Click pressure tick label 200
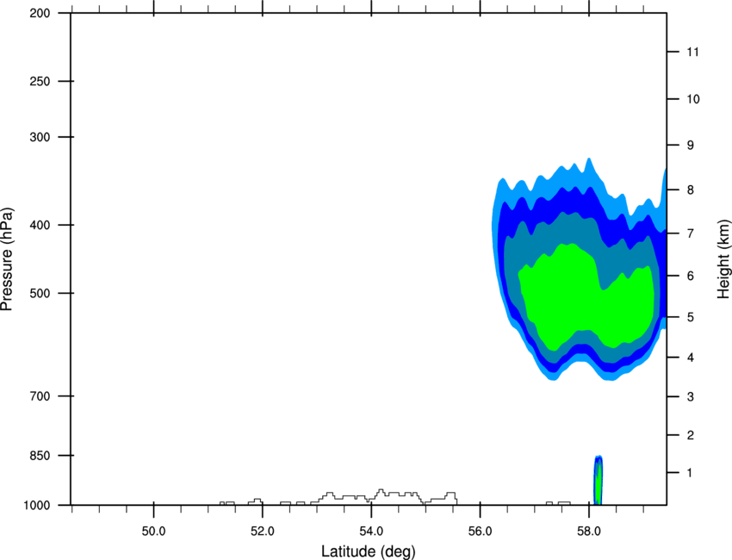The image size is (732, 560). pyautogui.click(x=40, y=13)
